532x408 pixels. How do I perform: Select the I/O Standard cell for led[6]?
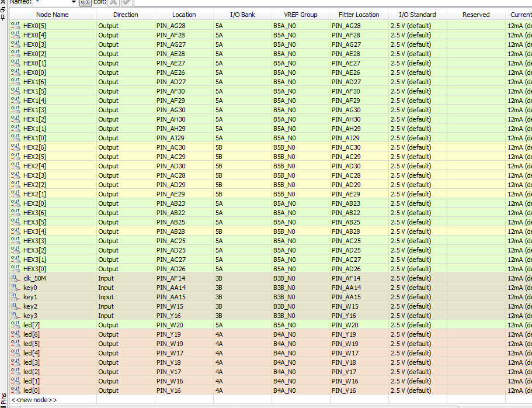[x=418, y=334]
